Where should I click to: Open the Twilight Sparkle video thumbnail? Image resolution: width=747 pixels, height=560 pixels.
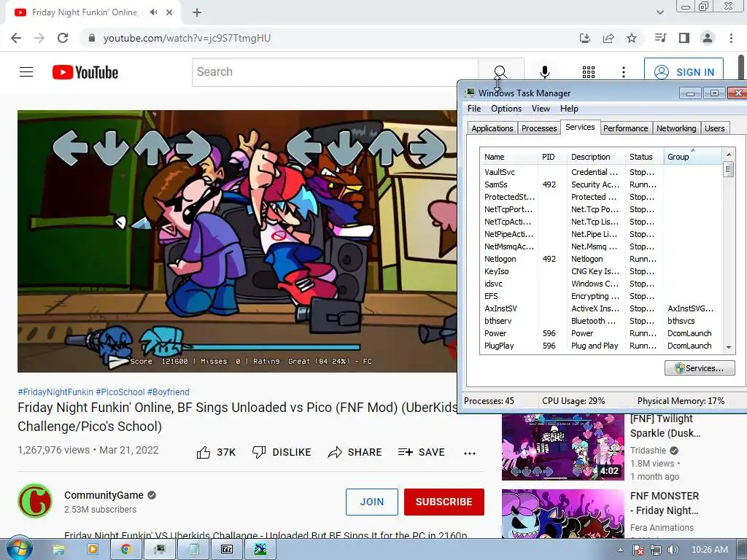tap(562, 446)
